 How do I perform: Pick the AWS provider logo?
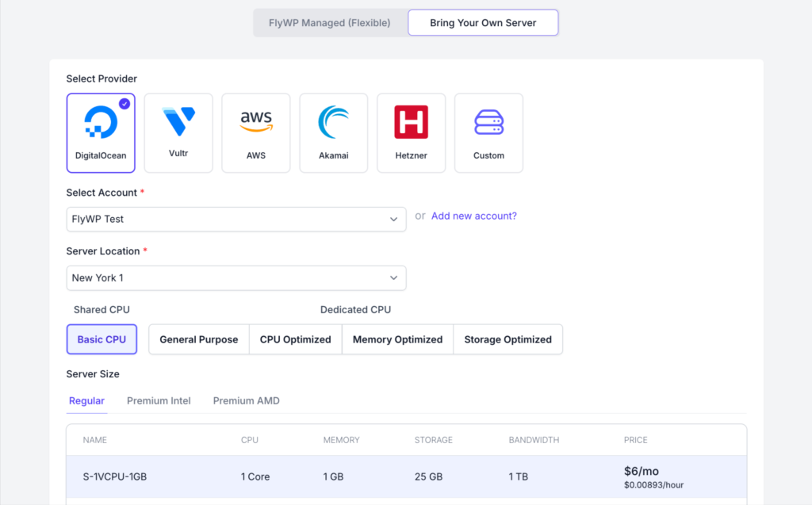coord(256,121)
